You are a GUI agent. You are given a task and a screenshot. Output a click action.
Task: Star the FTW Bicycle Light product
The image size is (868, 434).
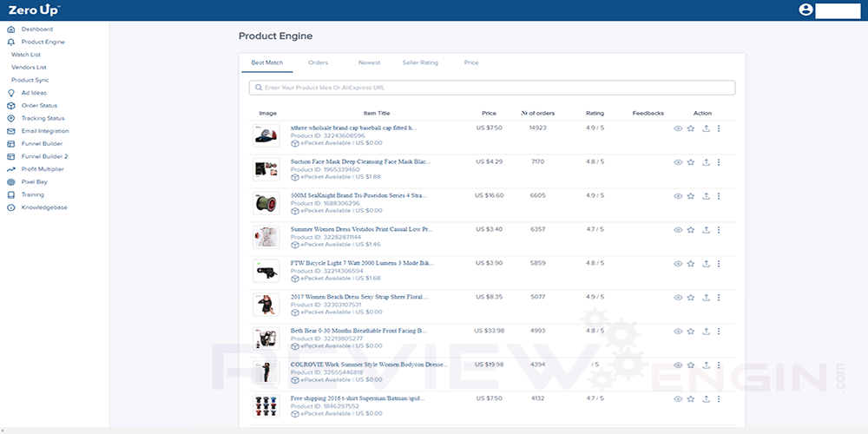(x=690, y=264)
